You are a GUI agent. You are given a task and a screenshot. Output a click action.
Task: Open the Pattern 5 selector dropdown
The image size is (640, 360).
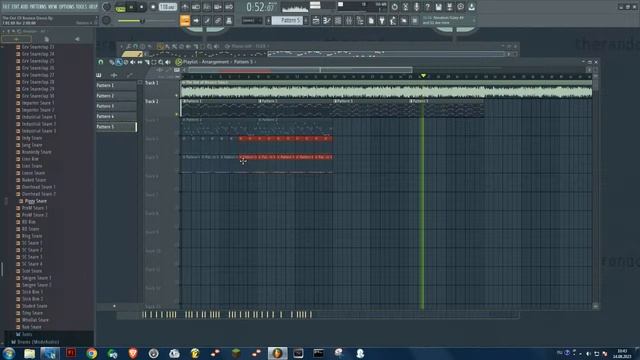coord(287,20)
